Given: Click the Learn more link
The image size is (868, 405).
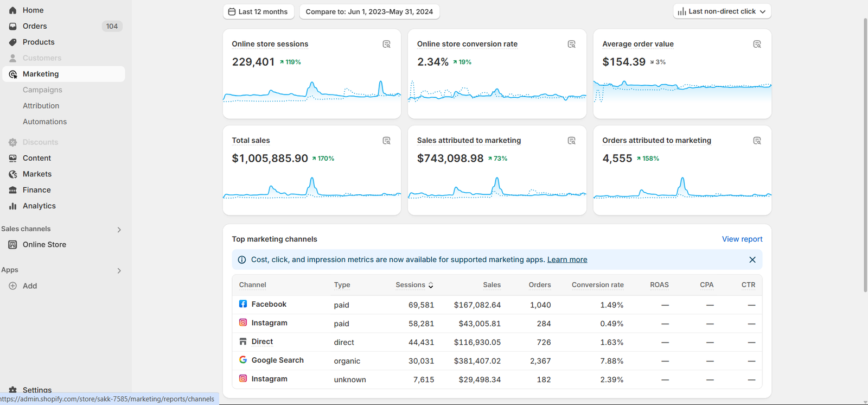Looking at the screenshot, I should [x=567, y=260].
